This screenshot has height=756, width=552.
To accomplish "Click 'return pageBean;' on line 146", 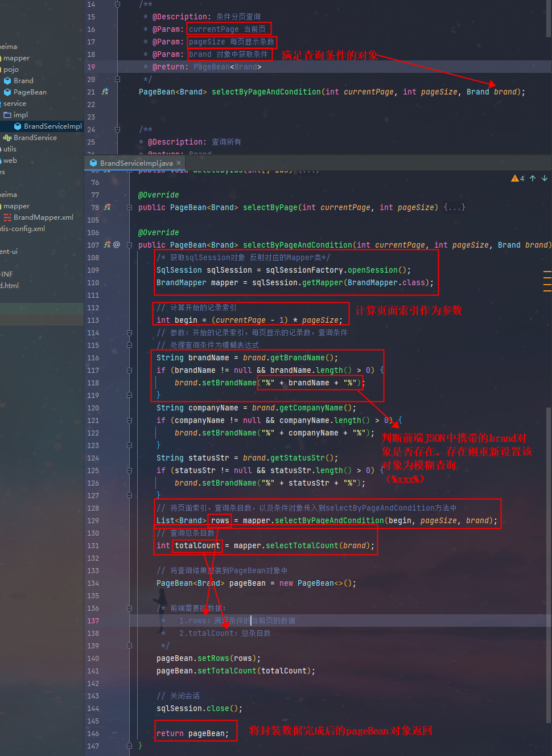I will point(193,733).
